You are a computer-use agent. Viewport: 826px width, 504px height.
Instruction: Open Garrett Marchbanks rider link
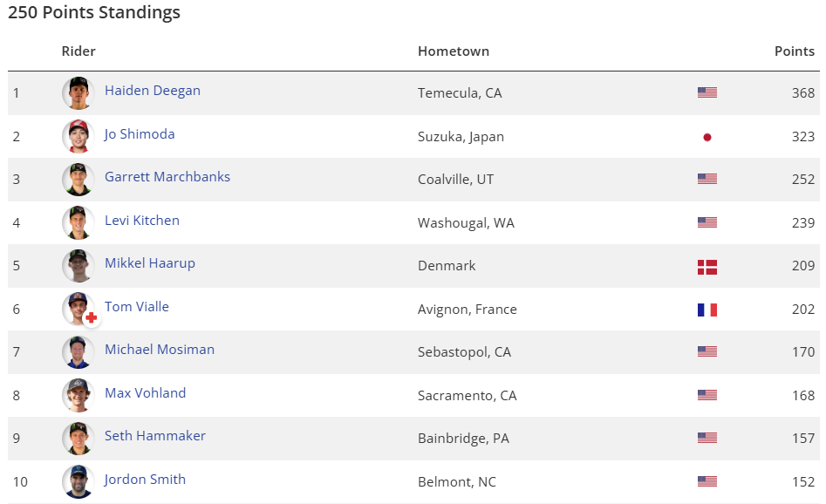coord(167,177)
